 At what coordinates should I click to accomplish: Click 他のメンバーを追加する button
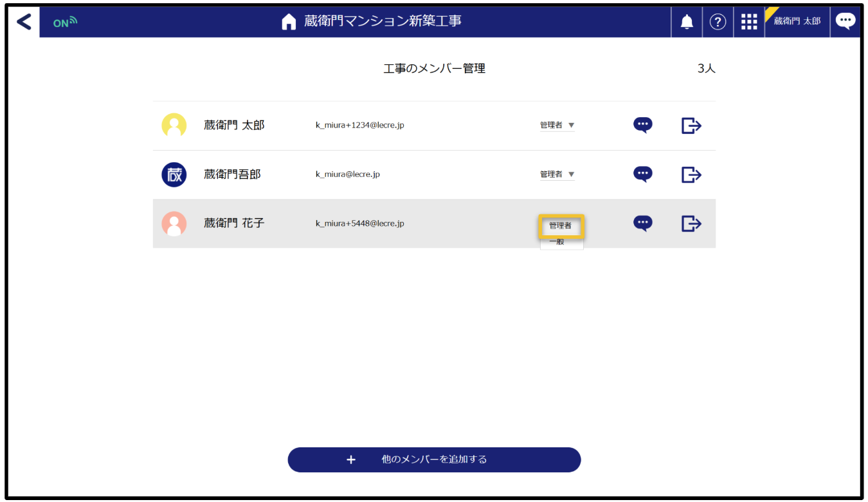pyautogui.click(x=434, y=460)
